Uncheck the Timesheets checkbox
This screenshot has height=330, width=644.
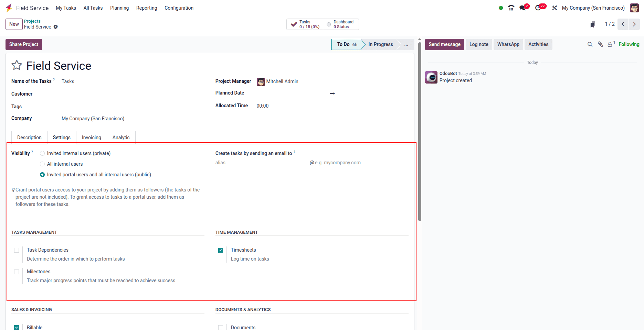221,250
